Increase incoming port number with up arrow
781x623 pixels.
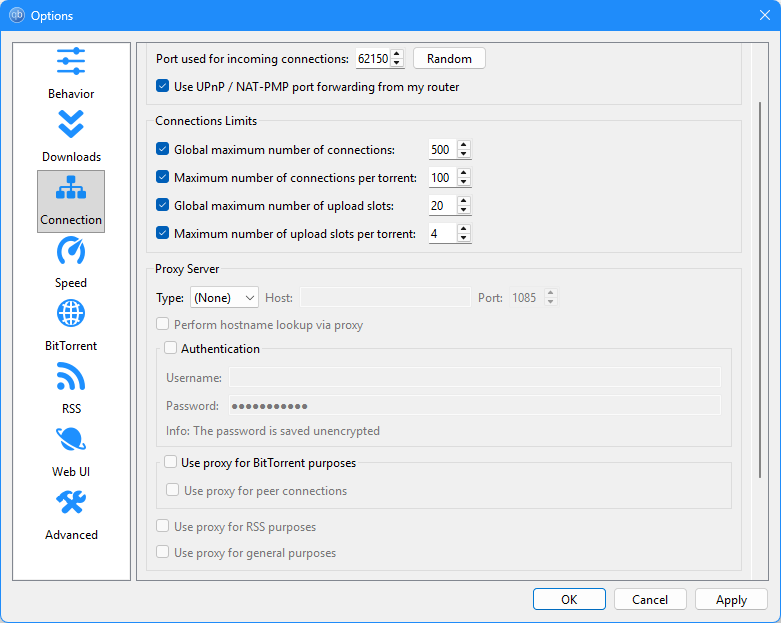click(x=396, y=54)
